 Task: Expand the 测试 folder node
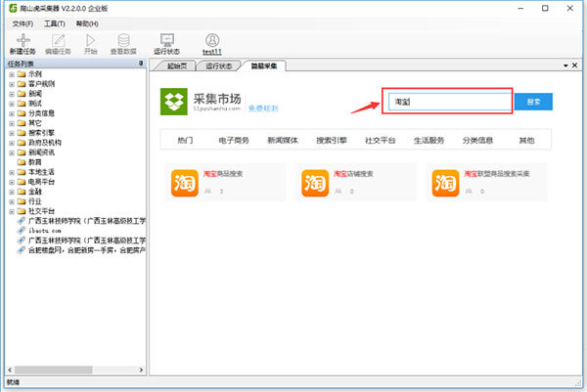(x=12, y=104)
